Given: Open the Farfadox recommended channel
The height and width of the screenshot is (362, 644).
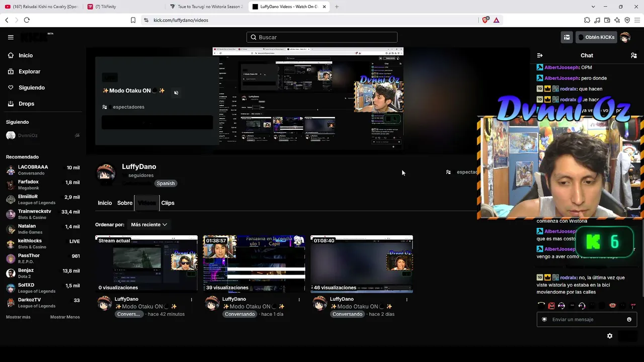Looking at the screenshot, I should point(43,185).
